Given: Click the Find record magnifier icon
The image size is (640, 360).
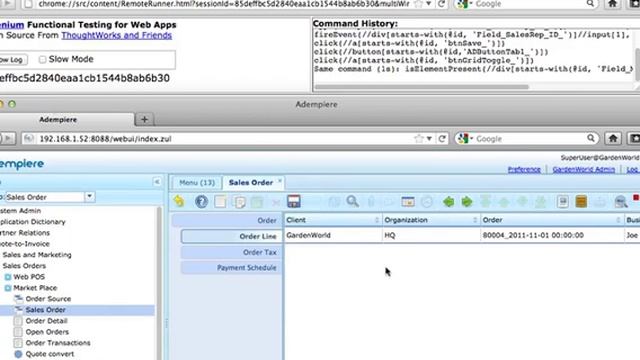Looking at the screenshot, I should coord(353,201).
